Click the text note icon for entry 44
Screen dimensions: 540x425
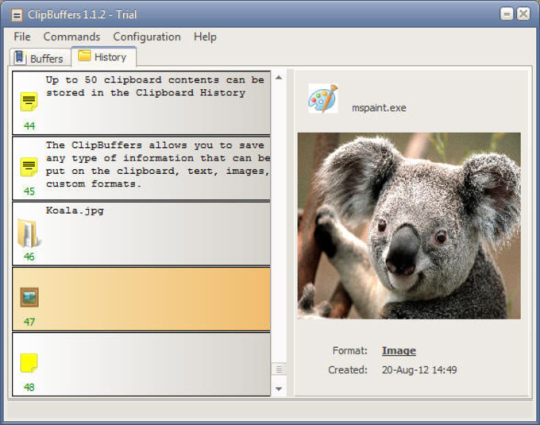point(29,101)
